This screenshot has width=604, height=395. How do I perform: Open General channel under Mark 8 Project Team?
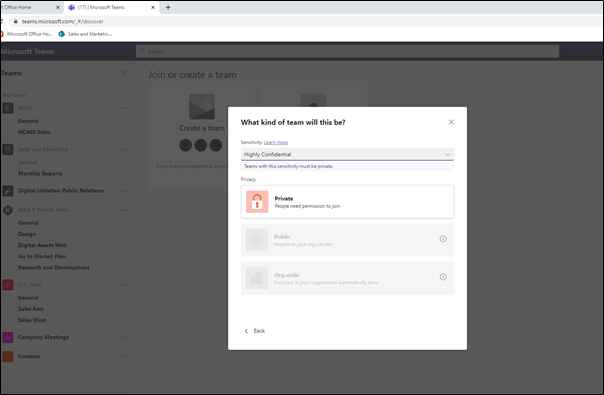pyautogui.click(x=28, y=223)
